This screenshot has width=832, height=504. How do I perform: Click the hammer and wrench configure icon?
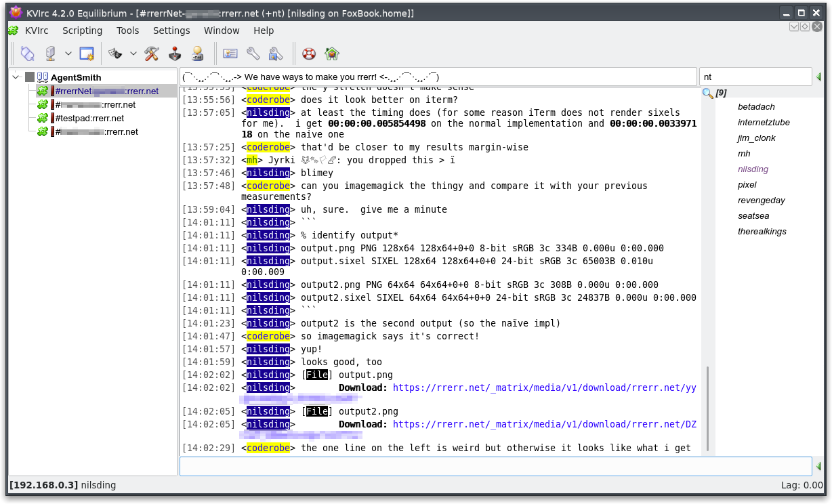tap(152, 54)
